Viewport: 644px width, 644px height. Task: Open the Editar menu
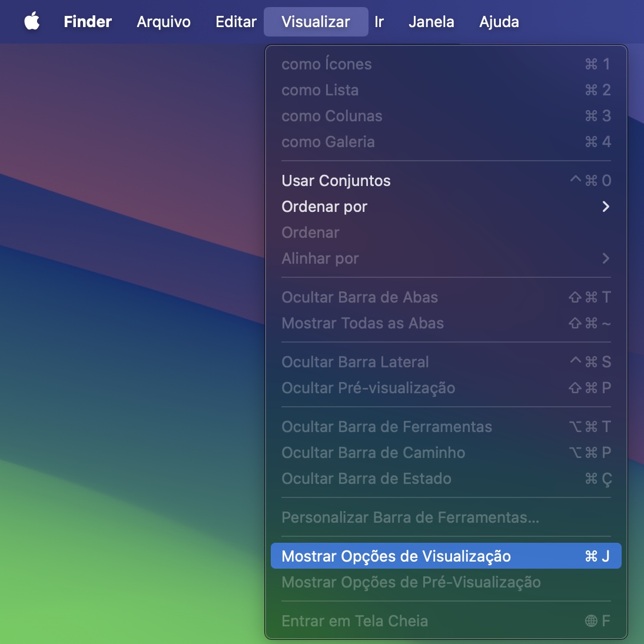235,22
